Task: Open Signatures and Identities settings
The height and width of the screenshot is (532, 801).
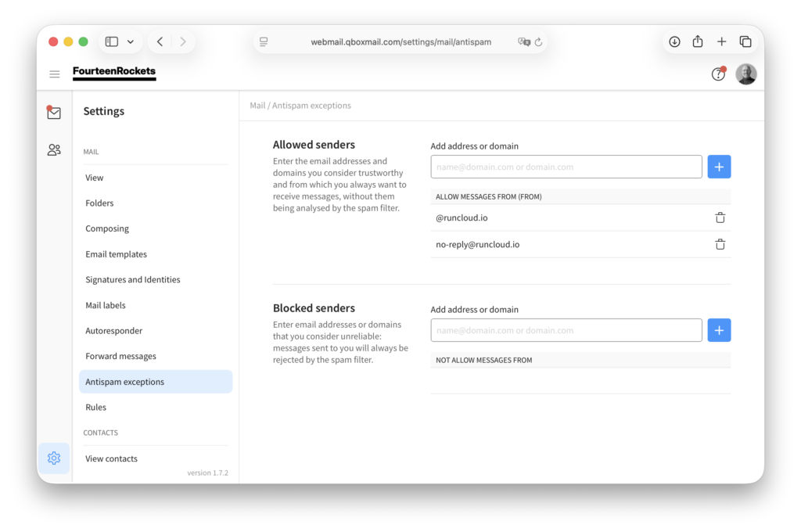Action: point(133,279)
